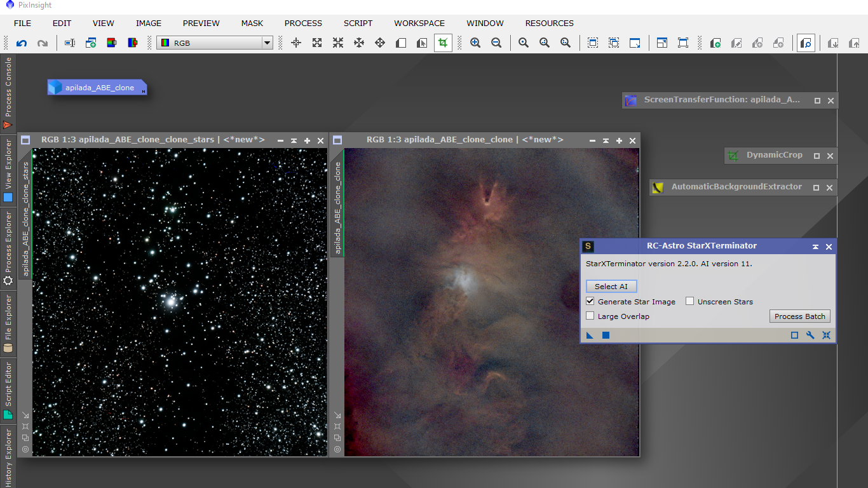Click the StarXTerminator S logo icon

tap(588, 247)
